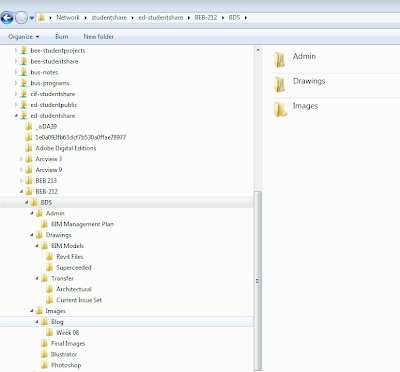Select the Final Images folder
The width and height of the screenshot is (400, 372).
coord(68,343)
